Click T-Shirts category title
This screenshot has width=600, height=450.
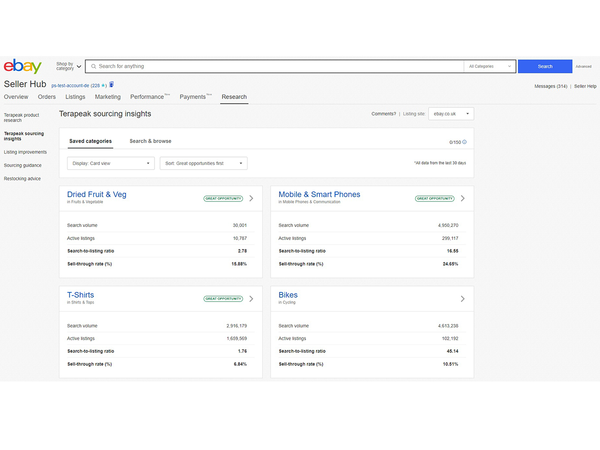pyautogui.click(x=81, y=295)
